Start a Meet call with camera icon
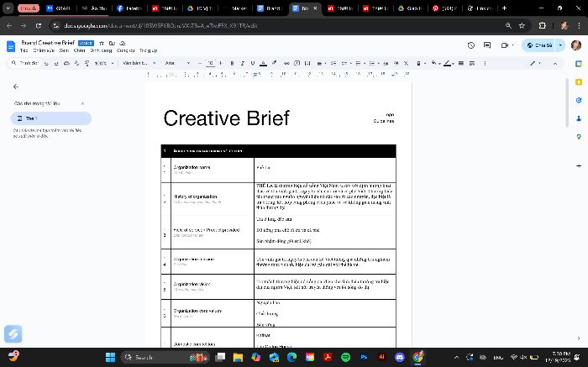 point(505,45)
